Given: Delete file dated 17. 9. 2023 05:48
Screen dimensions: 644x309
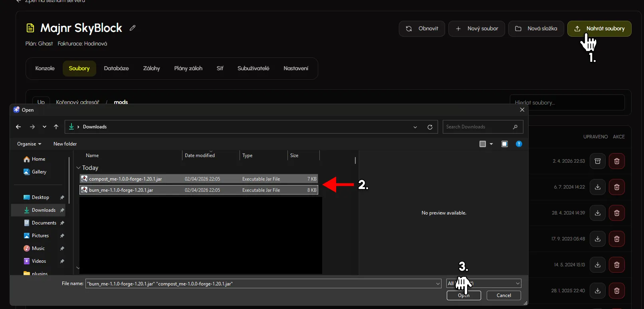Looking at the screenshot, I should 617,239.
